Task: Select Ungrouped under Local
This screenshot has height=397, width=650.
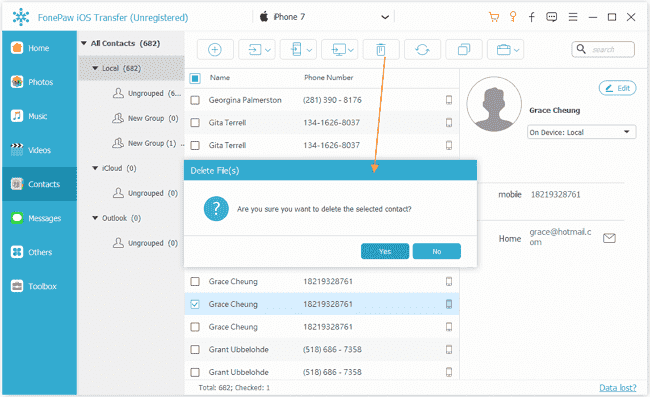Action: point(147,93)
